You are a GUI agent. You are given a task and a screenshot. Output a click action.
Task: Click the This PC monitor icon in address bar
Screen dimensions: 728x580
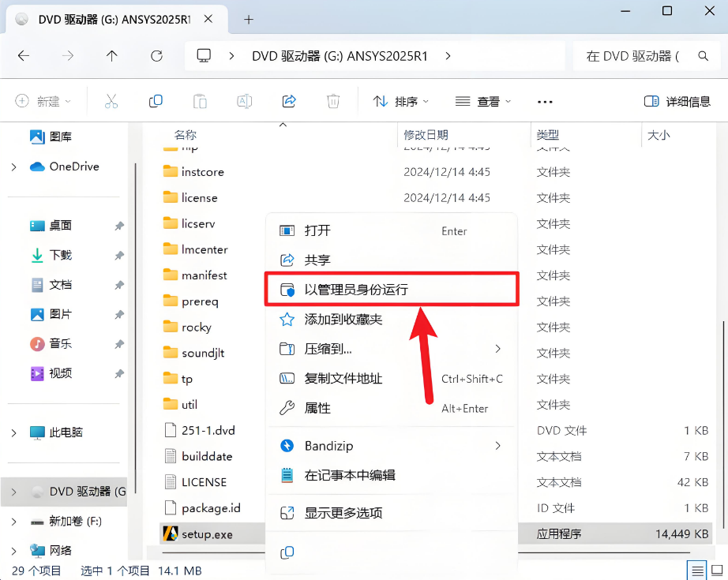[204, 56]
